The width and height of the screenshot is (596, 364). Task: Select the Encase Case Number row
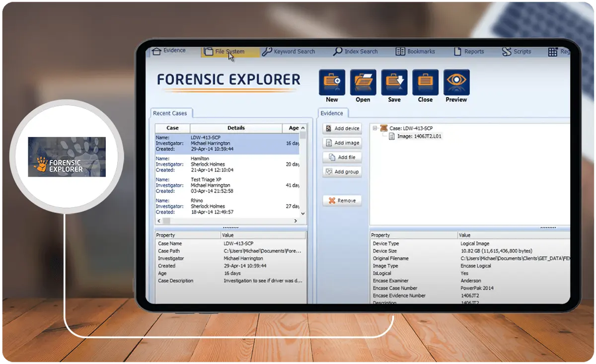tap(470, 289)
